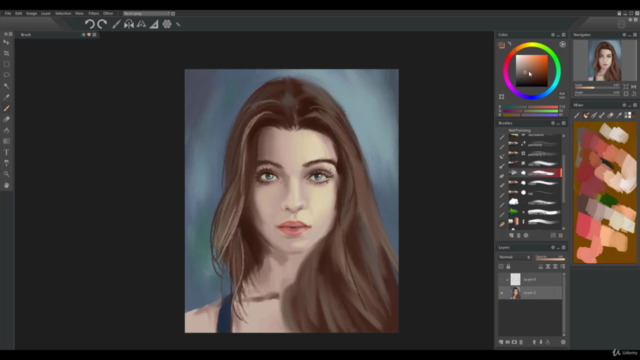Toggle the list view icon in Brushes panel
Screen dimensions: 640x360
[553, 236]
